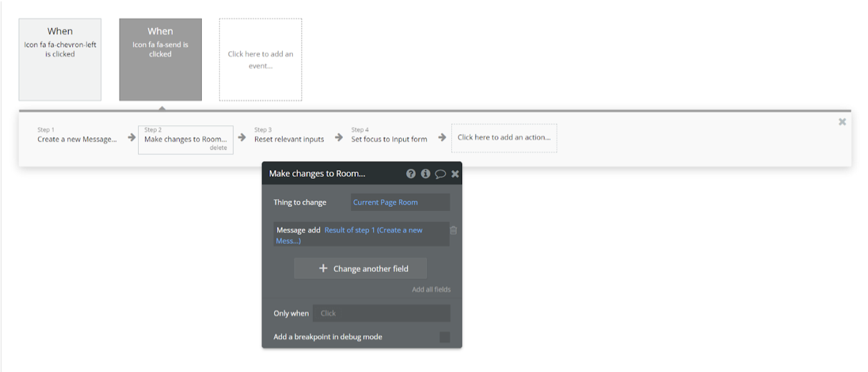Close the workflow steps panel

click(x=842, y=122)
